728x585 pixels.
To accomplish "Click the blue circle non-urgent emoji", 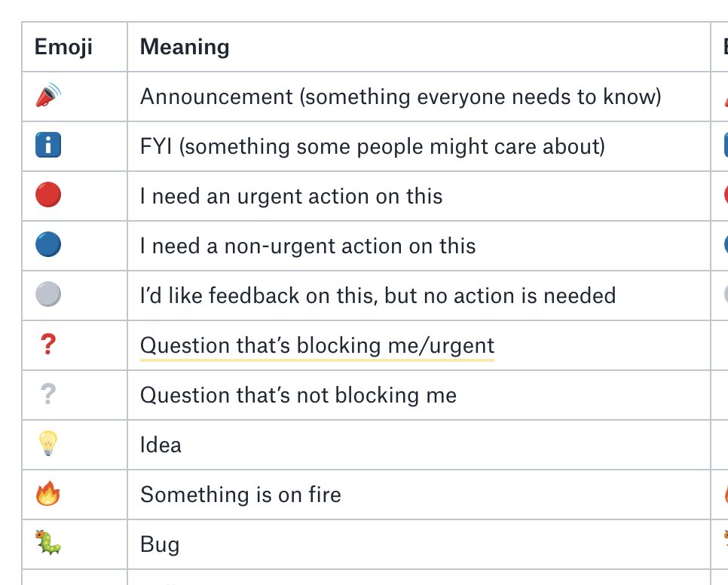I will click(x=48, y=244).
